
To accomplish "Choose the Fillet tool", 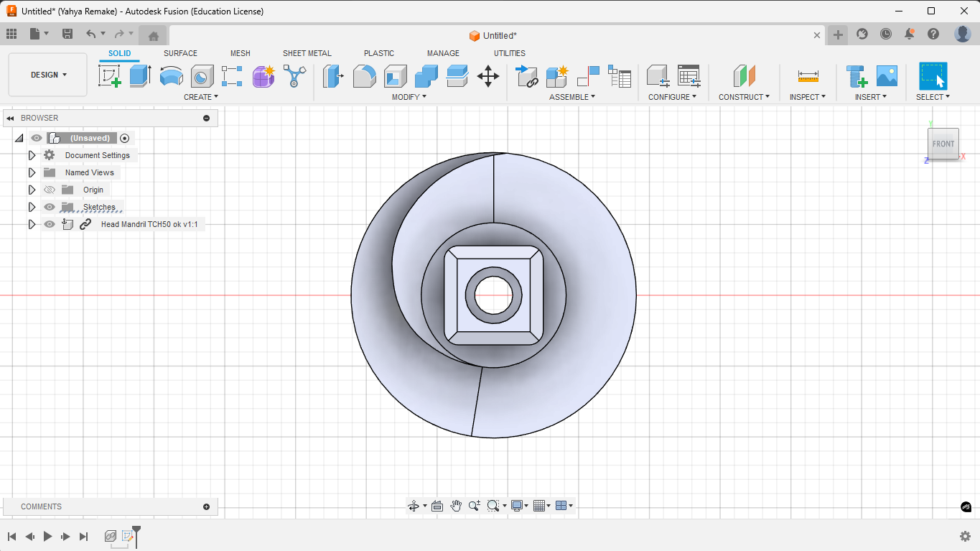I will [365, 75].
